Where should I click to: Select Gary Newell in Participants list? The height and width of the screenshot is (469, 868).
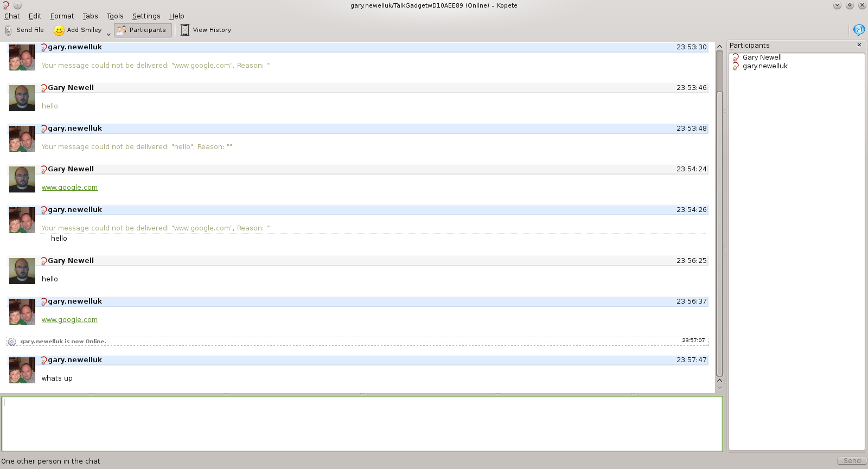(x=762, y=57)
